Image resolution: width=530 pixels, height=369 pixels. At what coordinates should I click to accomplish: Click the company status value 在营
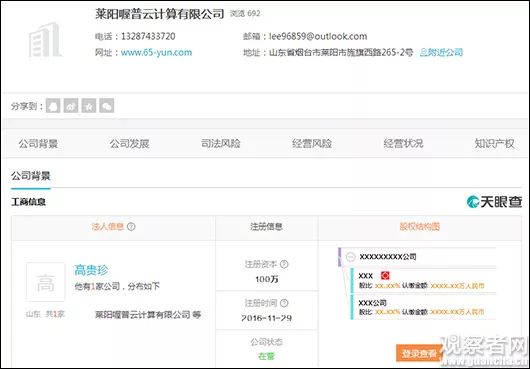coord(266,356)
